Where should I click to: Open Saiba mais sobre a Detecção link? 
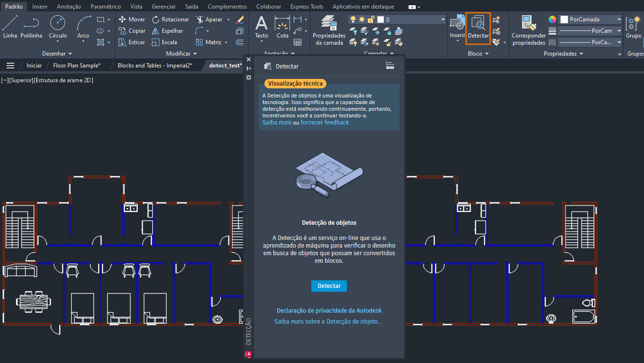point(328,322)
